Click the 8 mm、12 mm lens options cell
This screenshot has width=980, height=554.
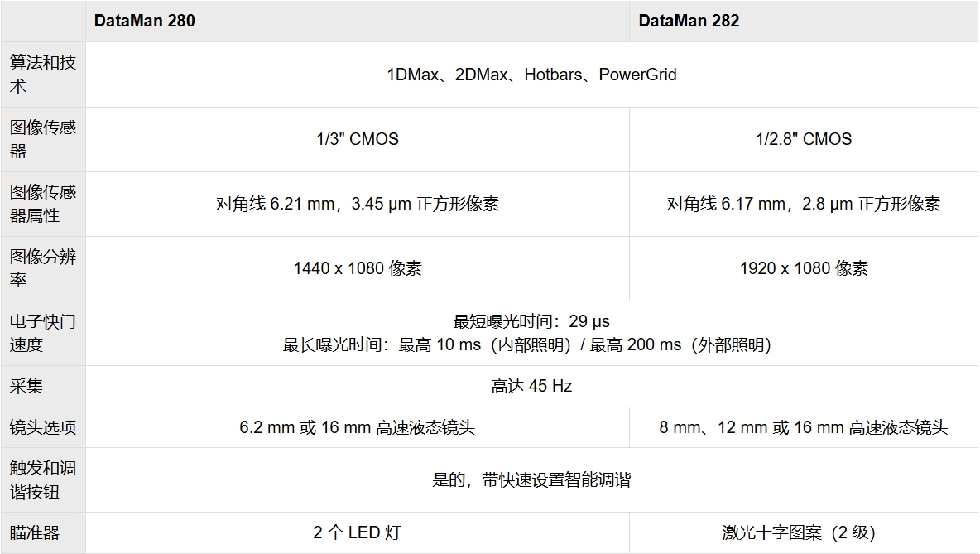point(804,427)
